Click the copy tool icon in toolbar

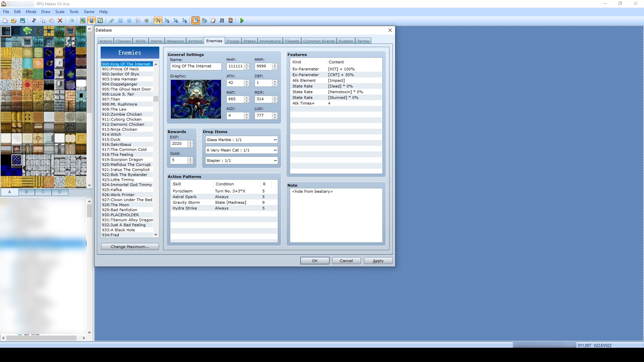(x=43, y=20)
